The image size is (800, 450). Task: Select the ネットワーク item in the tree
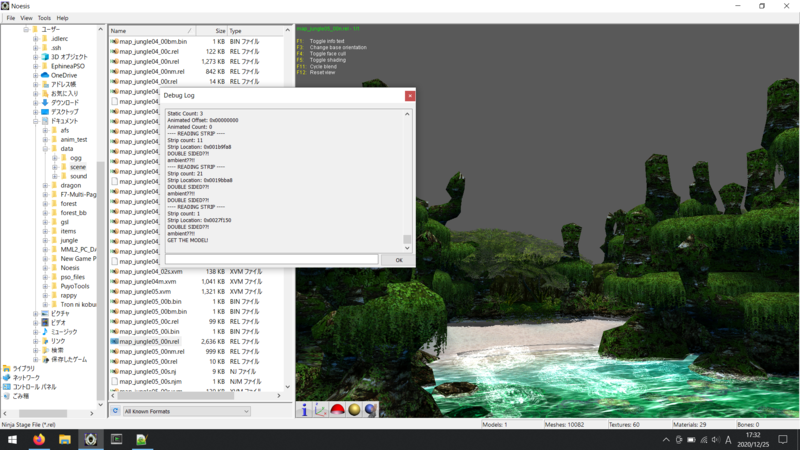click(x=26, y=378)
